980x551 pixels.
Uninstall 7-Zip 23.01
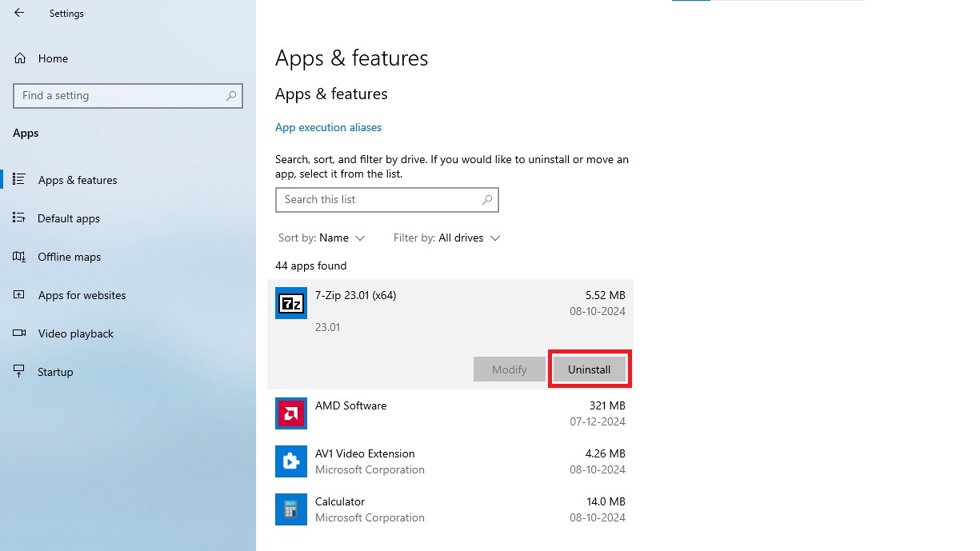pos(590,369)
